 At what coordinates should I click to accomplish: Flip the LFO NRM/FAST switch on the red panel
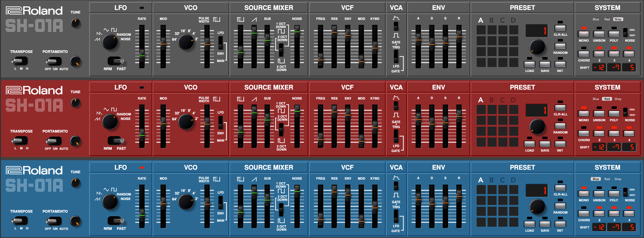tap(115, 140)
